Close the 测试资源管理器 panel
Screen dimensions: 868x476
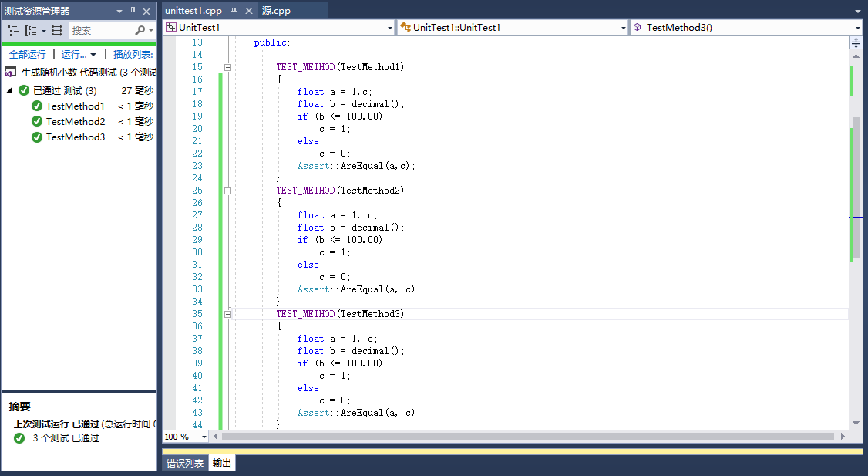pos(146,11)
